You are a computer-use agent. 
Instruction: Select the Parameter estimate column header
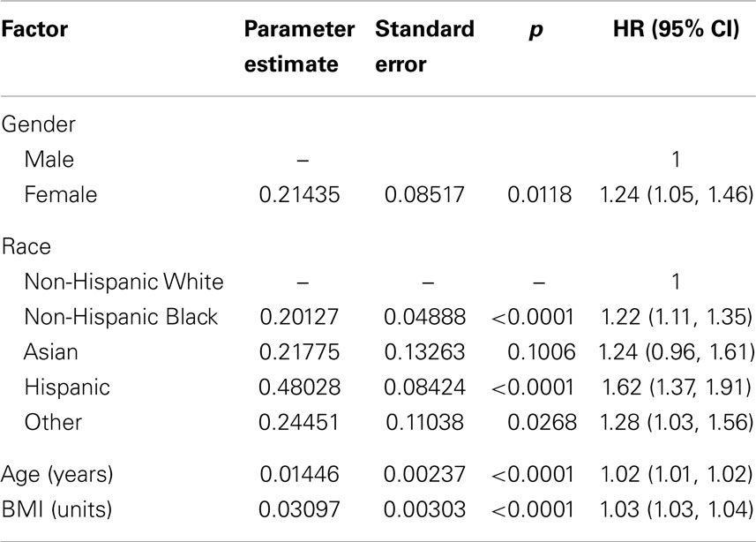coord(299,46)
